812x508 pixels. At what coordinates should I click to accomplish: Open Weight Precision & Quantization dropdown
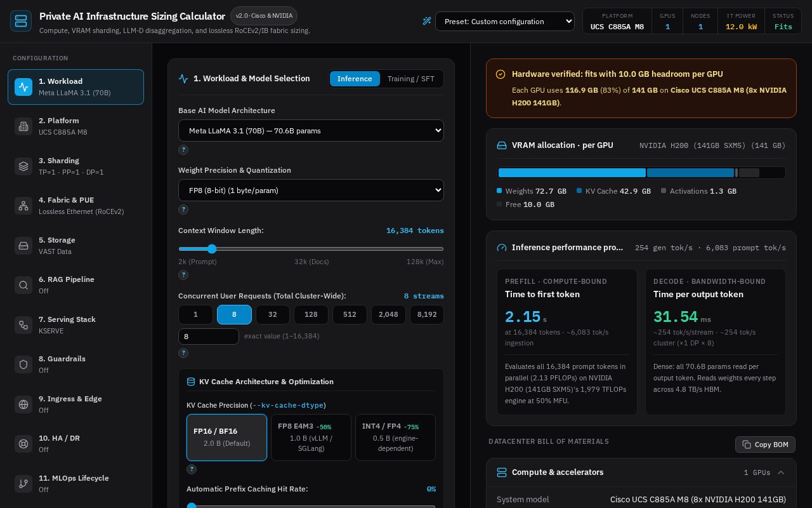tap(311, 190)
